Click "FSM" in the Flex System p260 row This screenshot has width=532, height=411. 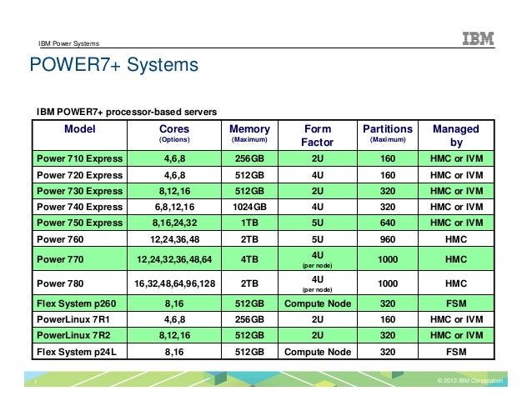point(456,303)
